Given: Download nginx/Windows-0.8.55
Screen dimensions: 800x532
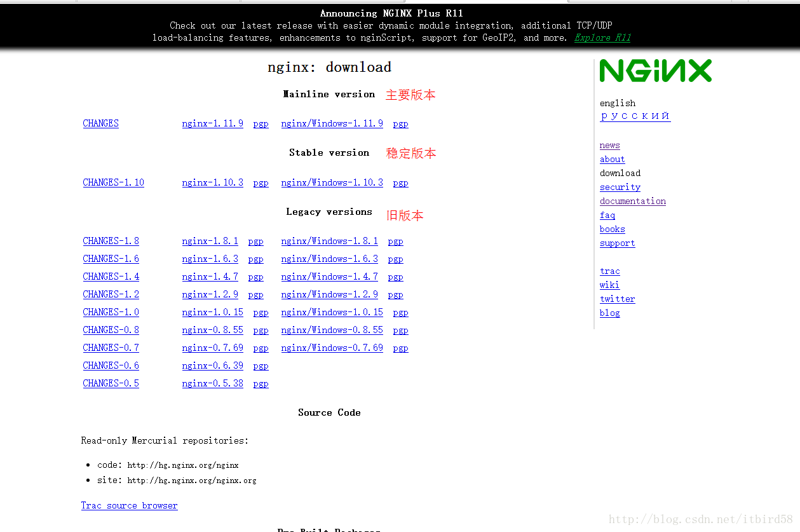Looking at the screenshot, I should [x=332, y=330].
